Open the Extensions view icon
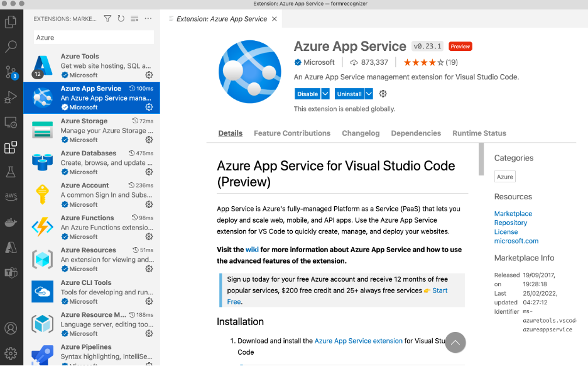 pos(11,147)
